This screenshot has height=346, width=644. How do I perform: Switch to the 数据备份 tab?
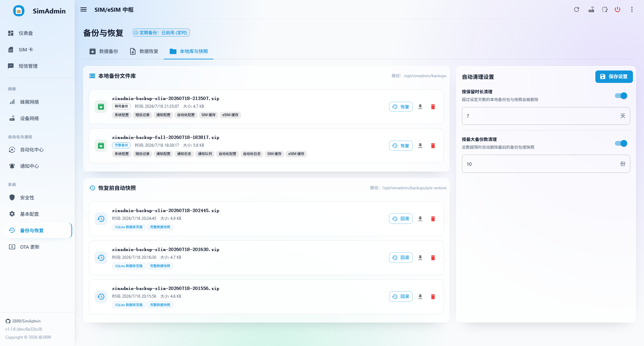coord(104,51)
